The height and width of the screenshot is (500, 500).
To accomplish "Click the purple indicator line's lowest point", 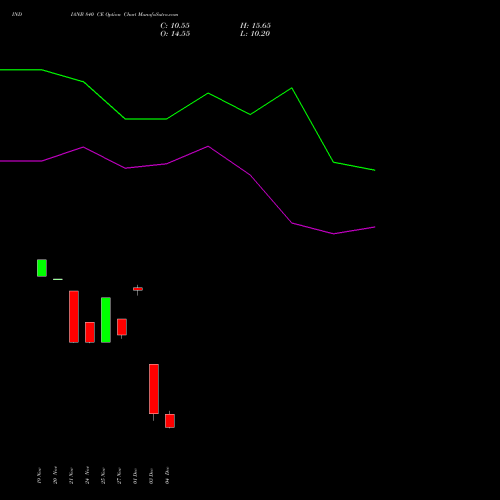I will [334, 234].
